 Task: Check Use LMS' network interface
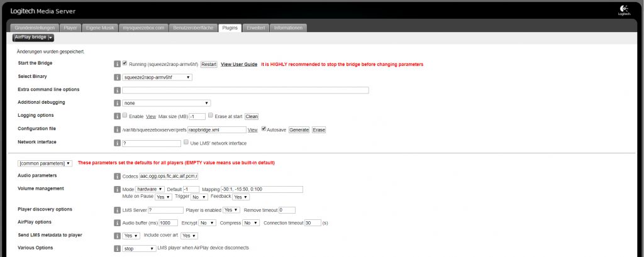point(186,143)
